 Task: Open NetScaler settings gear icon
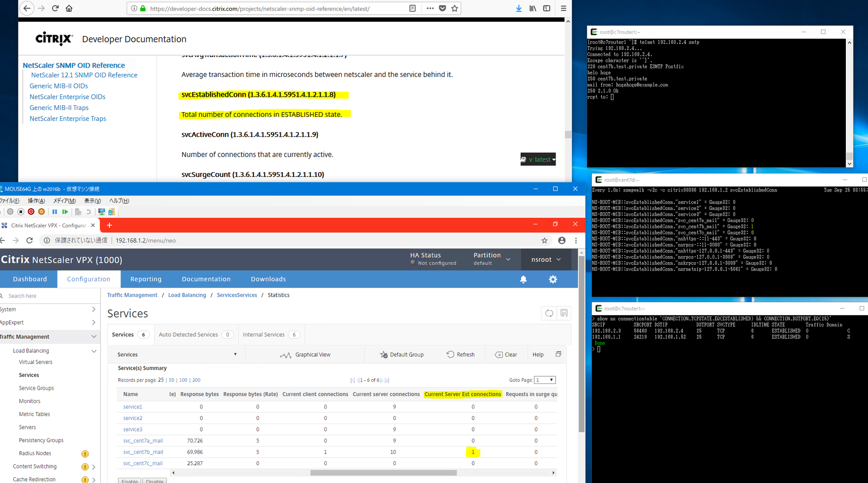(x=553, y=279)
